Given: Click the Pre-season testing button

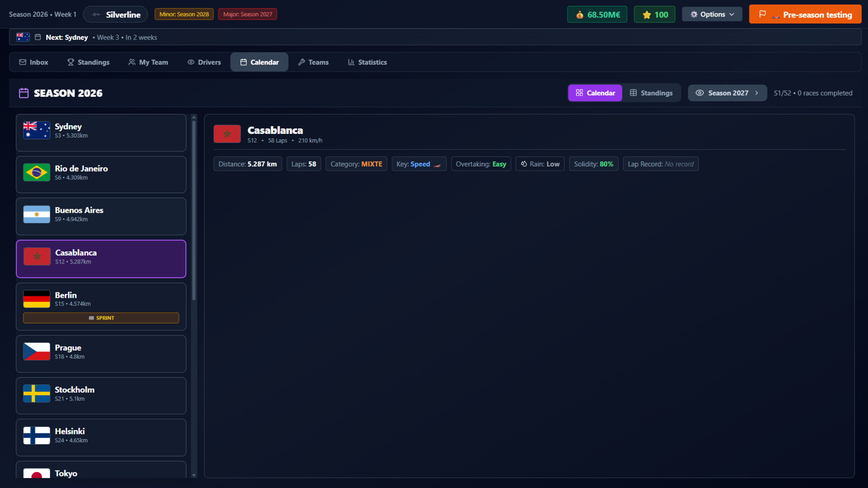Looking at the screenshot, I should pyautogui.click(x=805, y=14).
